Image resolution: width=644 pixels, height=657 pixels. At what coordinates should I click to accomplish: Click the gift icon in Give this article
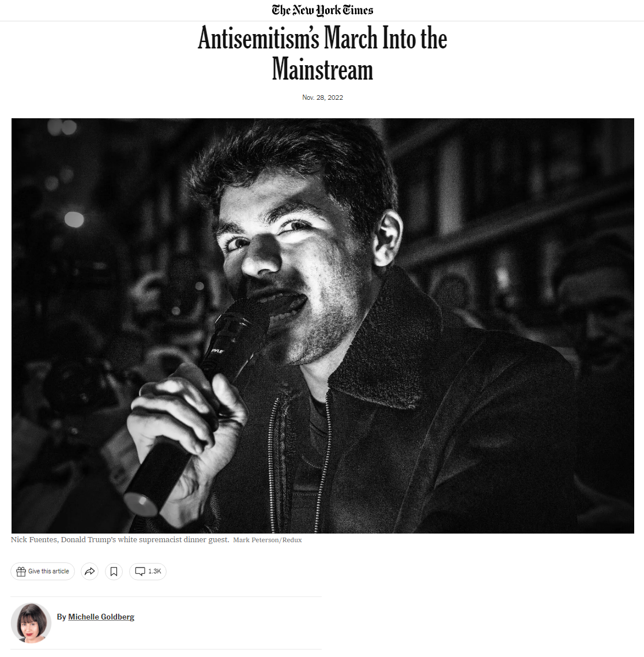tap(21, 572)
